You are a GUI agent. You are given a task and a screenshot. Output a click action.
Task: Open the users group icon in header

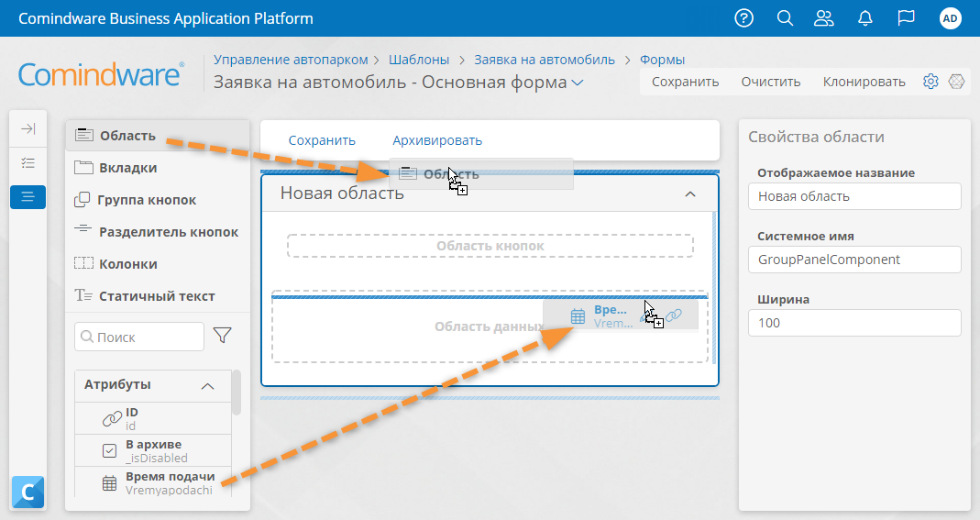[824, 18]
